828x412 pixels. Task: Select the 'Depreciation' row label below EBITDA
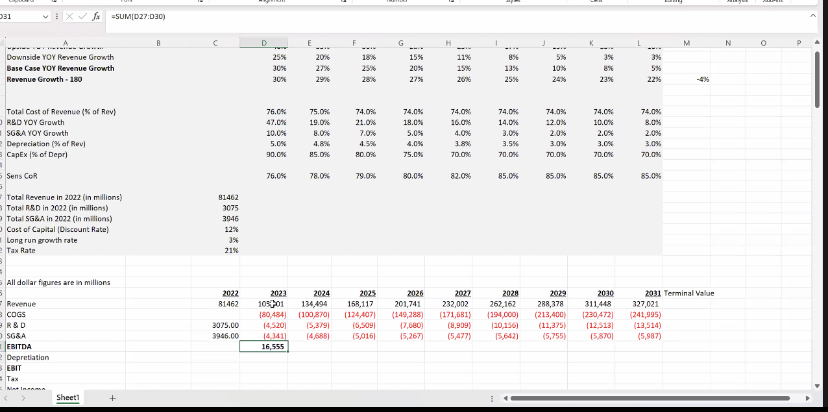pyautogui.click(x=27, y=358)
